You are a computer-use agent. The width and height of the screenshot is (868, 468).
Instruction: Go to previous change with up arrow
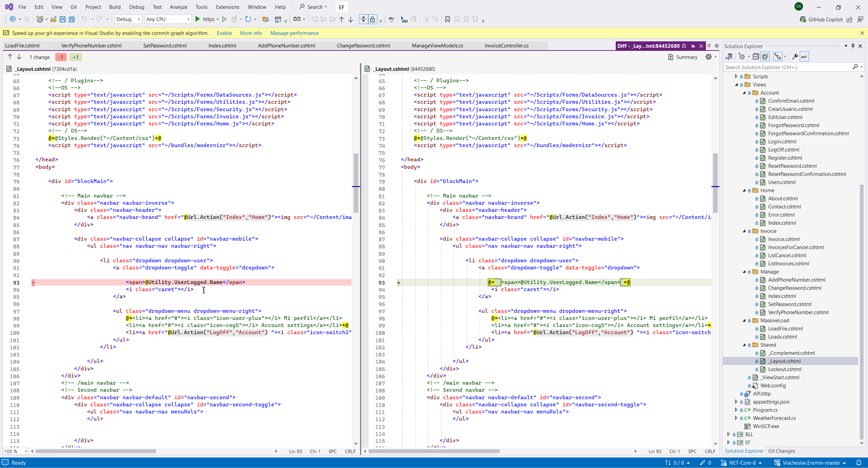[10, 57]
